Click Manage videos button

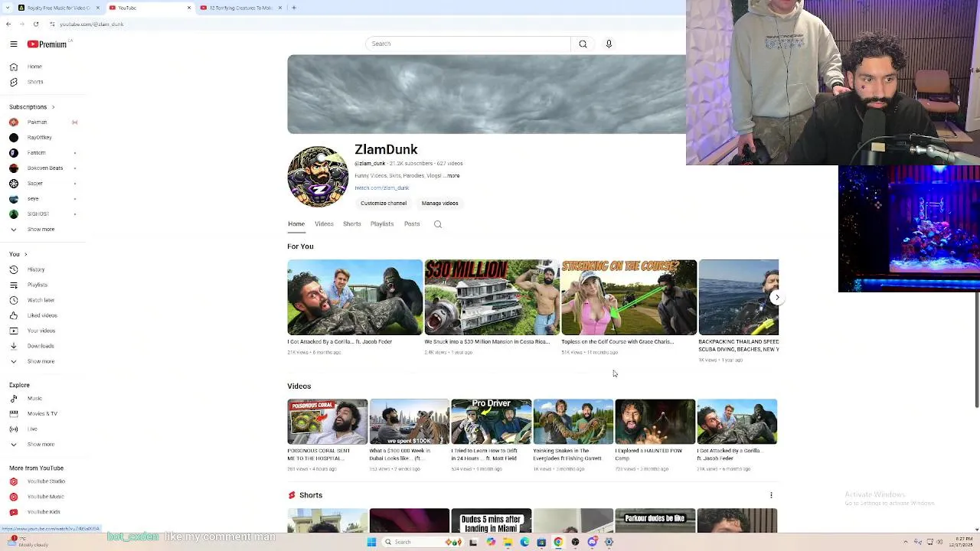tap(440, 204)
